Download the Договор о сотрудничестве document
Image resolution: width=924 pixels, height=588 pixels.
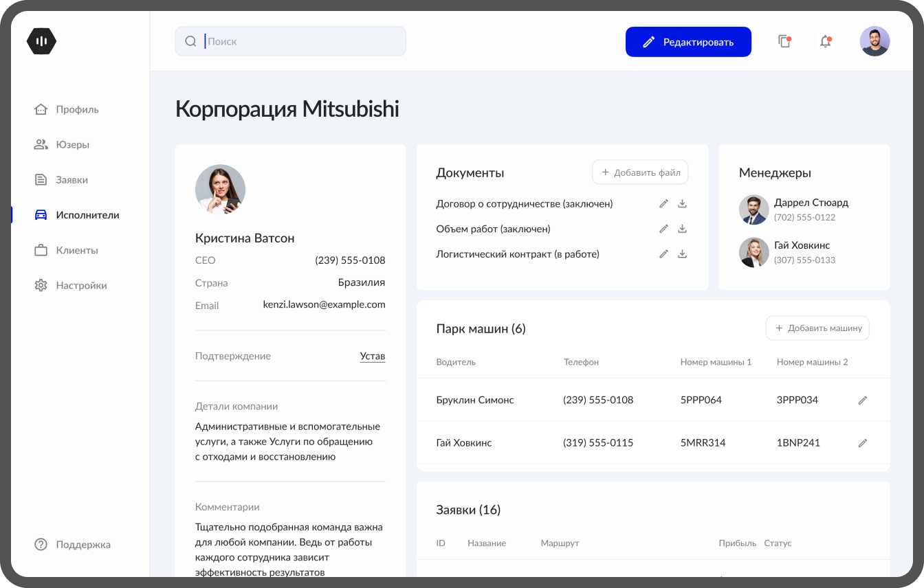click(x=683, y=203)
